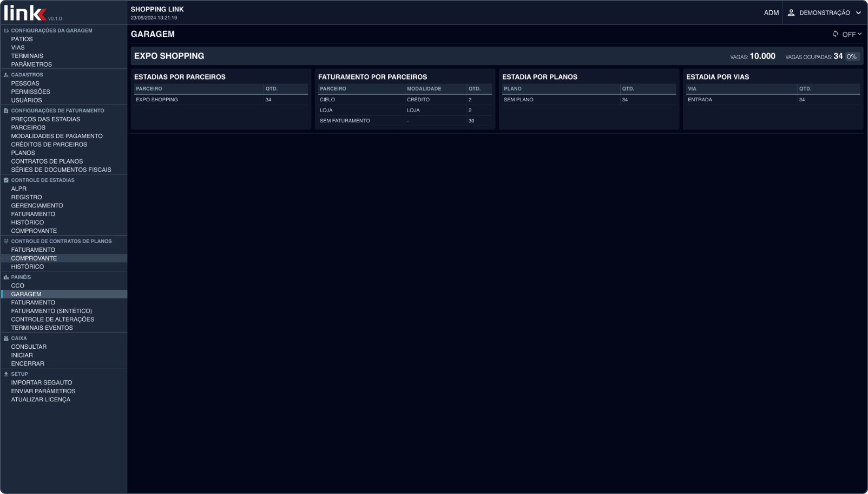Open Modalidades de Pagamento page
Viewport: 868px width, 494px height.
[64, 136]
